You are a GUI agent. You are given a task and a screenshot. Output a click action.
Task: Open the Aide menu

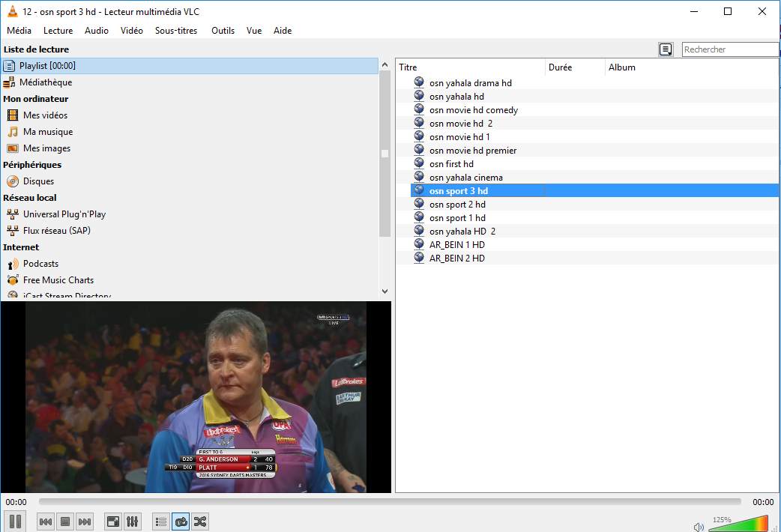[283, 31]
